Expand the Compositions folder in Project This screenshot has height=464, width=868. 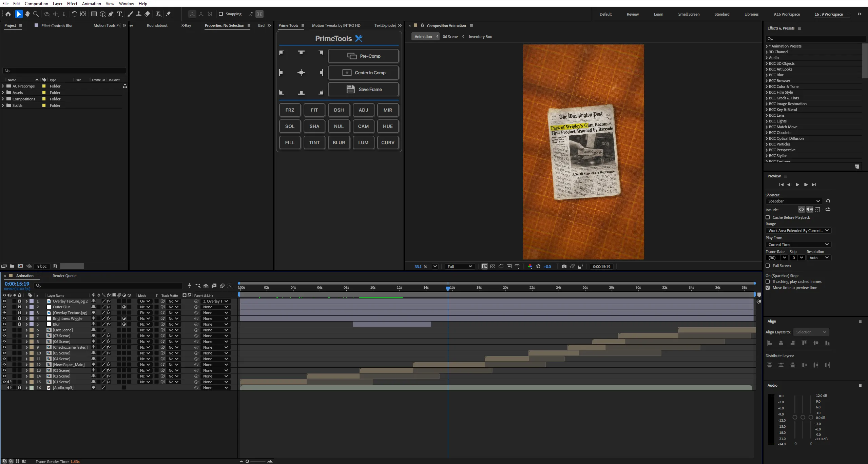tap(3, 99)
